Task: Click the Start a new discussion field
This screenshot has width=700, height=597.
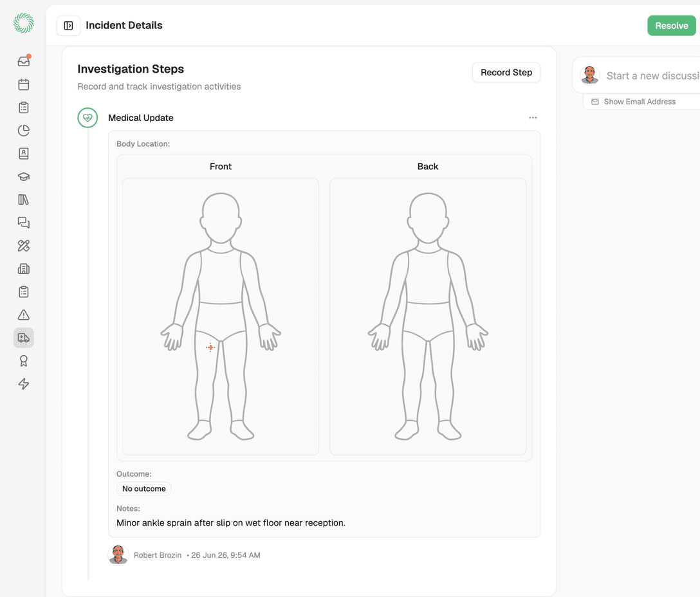Action: coord(652,76)
